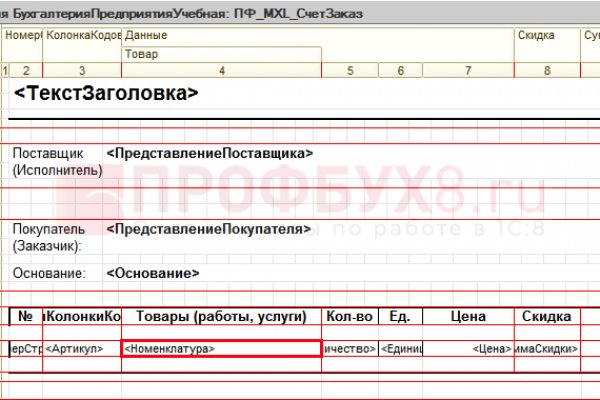Image resolution: width=600 pixels, height=400 pixels.
Task: Click the <Основание> parameter cell
Action: point(152,272)
